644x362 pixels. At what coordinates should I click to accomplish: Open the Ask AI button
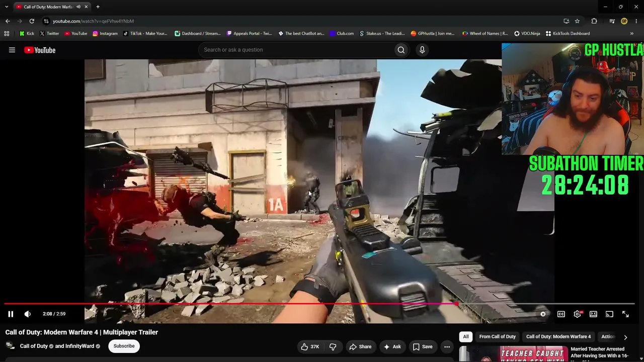pos(392,346)
